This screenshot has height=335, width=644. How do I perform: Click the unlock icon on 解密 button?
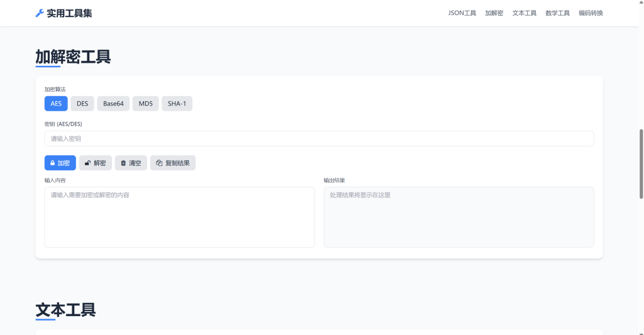[87, 163]
